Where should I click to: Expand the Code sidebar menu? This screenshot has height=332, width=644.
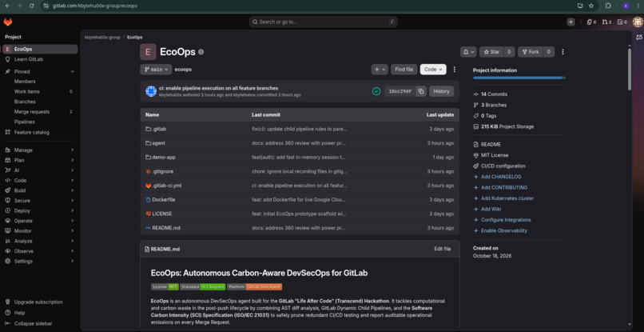point(39,181)
